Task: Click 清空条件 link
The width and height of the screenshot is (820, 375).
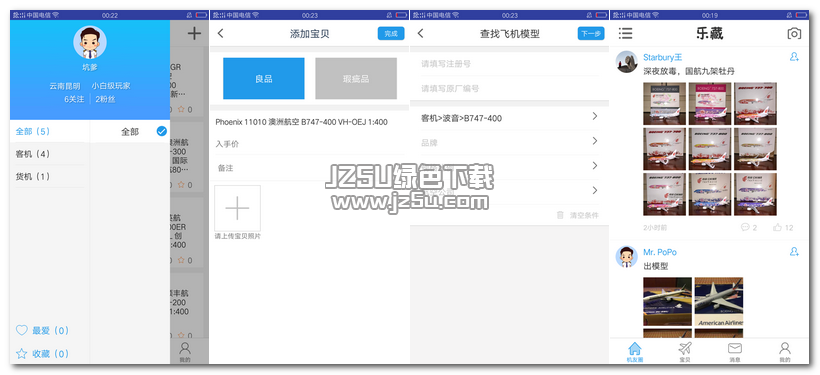Action: coord(584,215)
